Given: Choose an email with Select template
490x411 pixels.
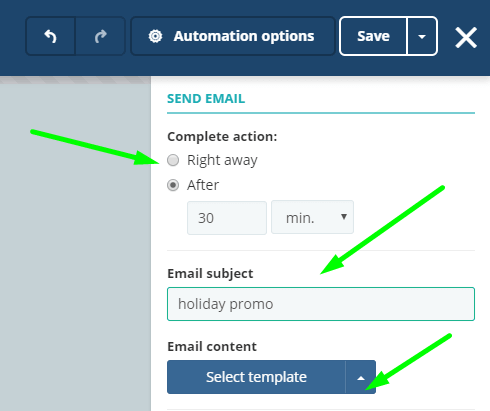Looking at the screenshot, I should 256,377.
